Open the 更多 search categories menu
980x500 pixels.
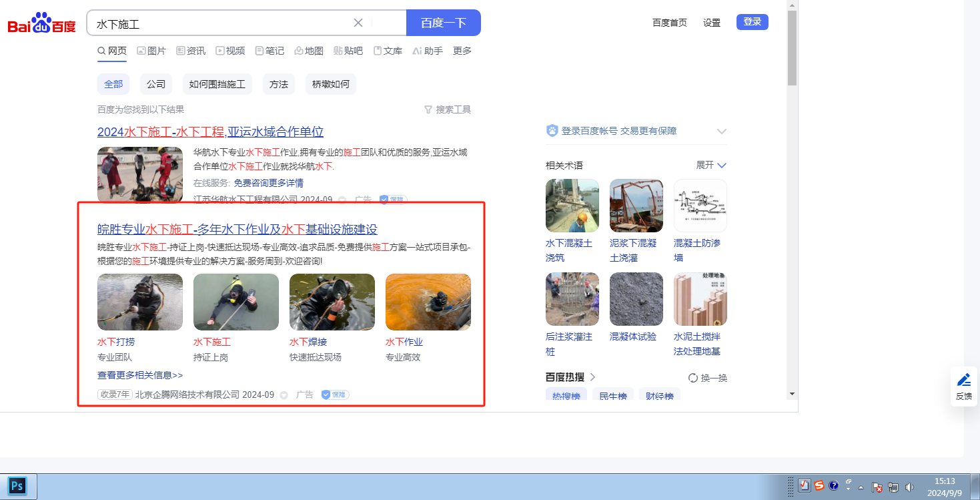click(462, 51)
